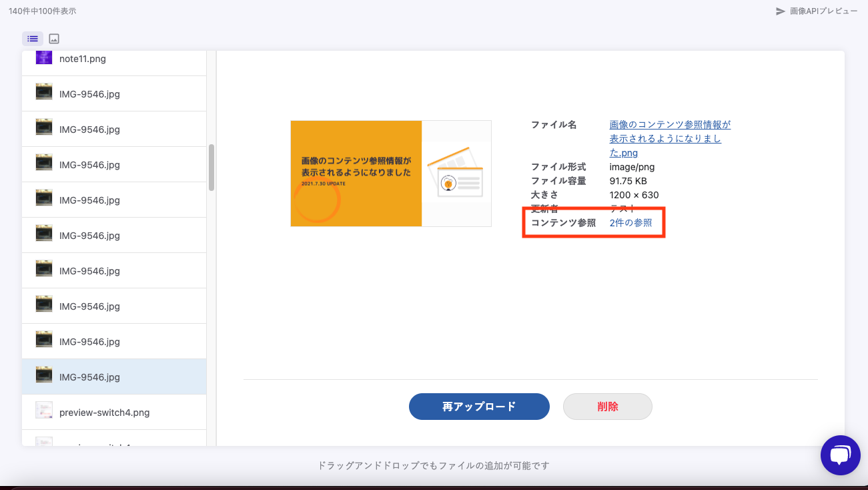The width and height of the screenshot is (868, 490).
Task: Select note11.png in the file list
Action: 83,59
